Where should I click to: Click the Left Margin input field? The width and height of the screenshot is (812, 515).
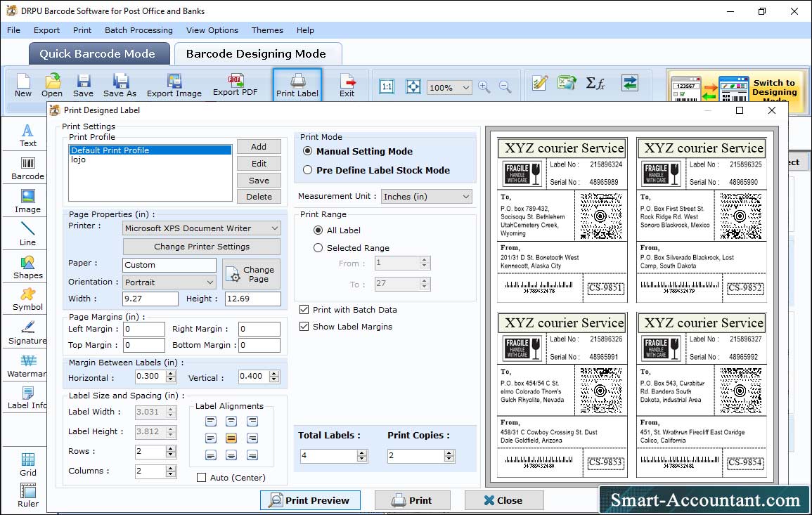[144, 330]
